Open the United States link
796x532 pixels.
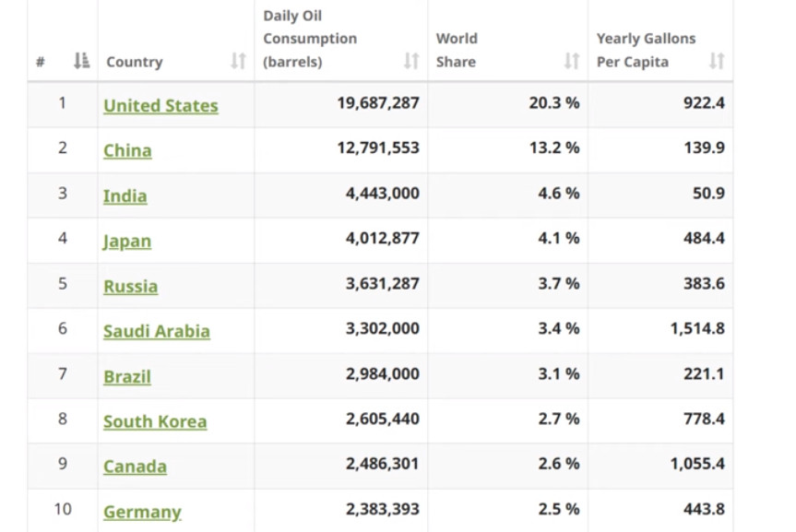pos(160,106)
